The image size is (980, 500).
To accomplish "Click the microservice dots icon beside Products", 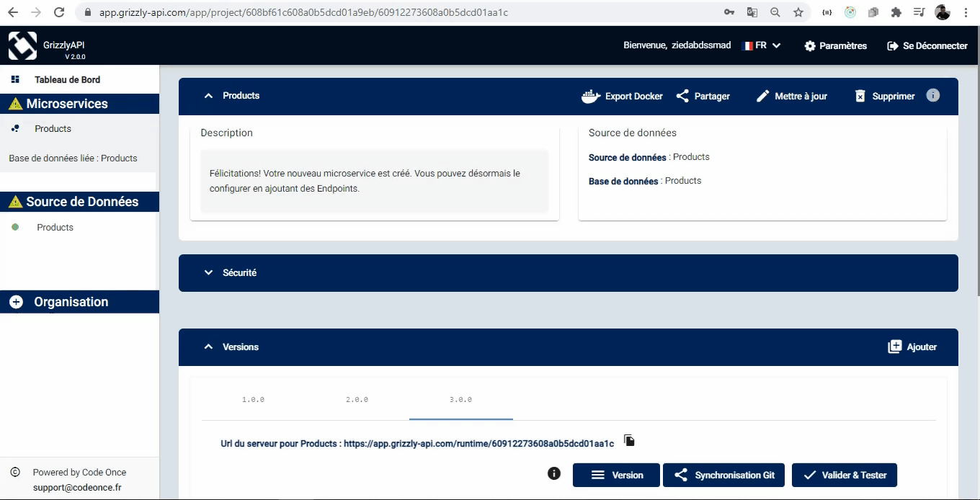I will [x=15, y=128].
